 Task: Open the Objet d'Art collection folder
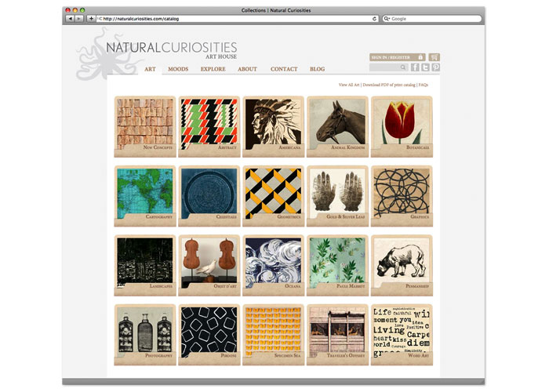click(209, 265)
